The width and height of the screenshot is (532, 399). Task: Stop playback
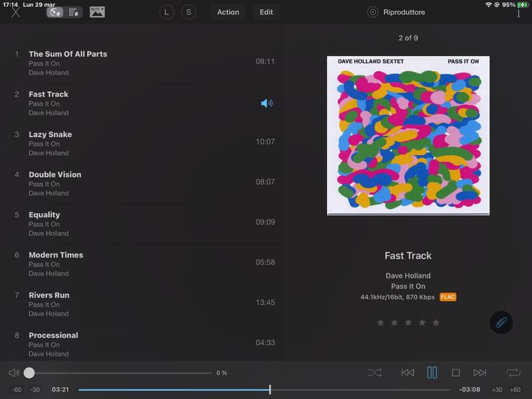click(x=456, y=373)
